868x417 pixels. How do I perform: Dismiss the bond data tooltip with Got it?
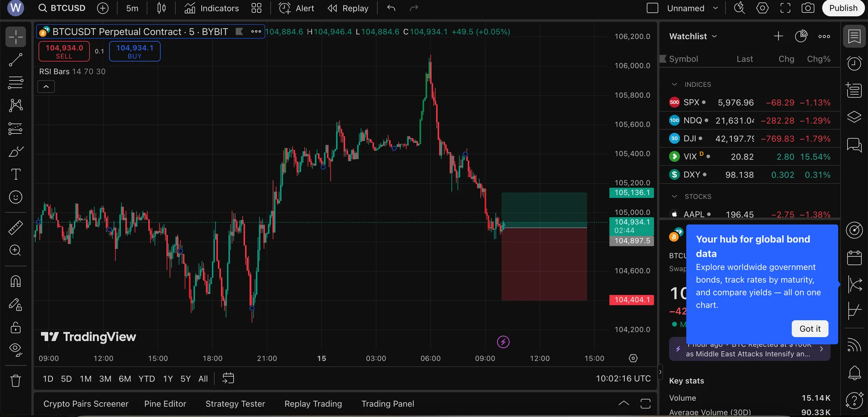click(810, 329)
